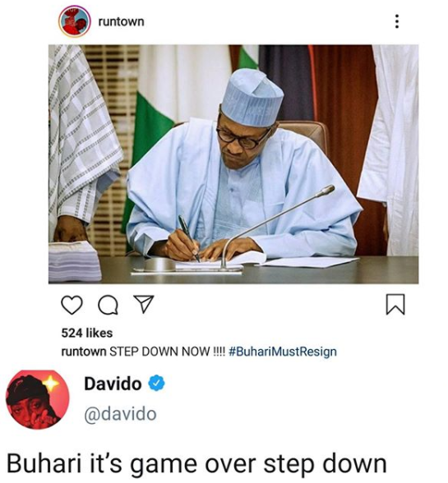Open the Davido display name
The width and height of the screenshot is (448, 483).
tap(113, 384)
